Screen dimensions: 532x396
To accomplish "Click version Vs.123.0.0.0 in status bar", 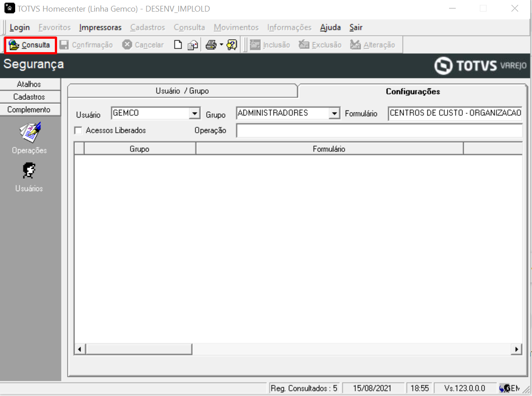I will pos(465,388).
